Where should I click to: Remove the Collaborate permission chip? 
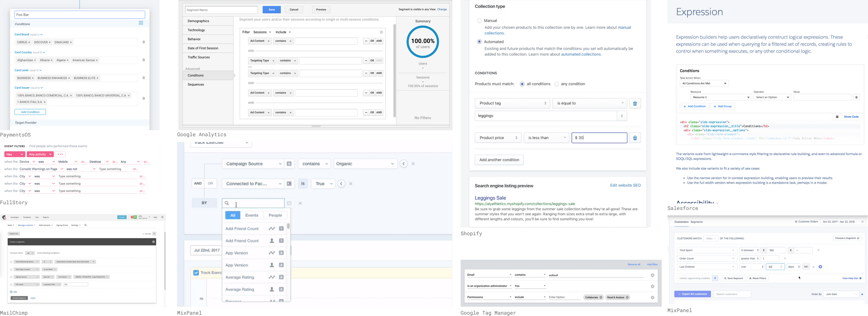click(x=601, y=297)
